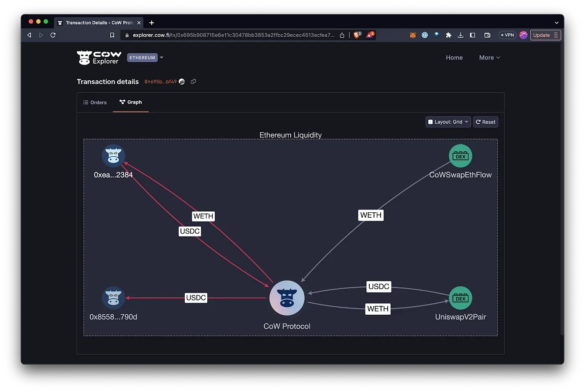The image size is (585, 392).
Task: Click the CoWSwapEthFlow node label
Action: coord(460,175)
